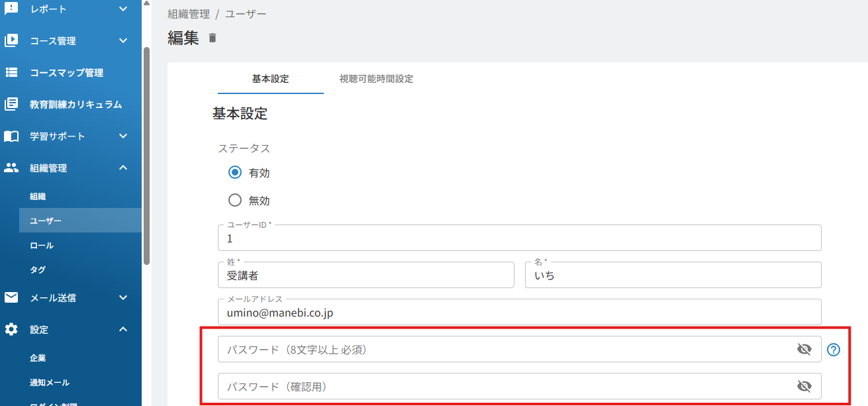The width and height of the screenshot is (868, 406).
Task: Go to 組織管理 in the breadcrumb
Action: (x=188, y=13)
